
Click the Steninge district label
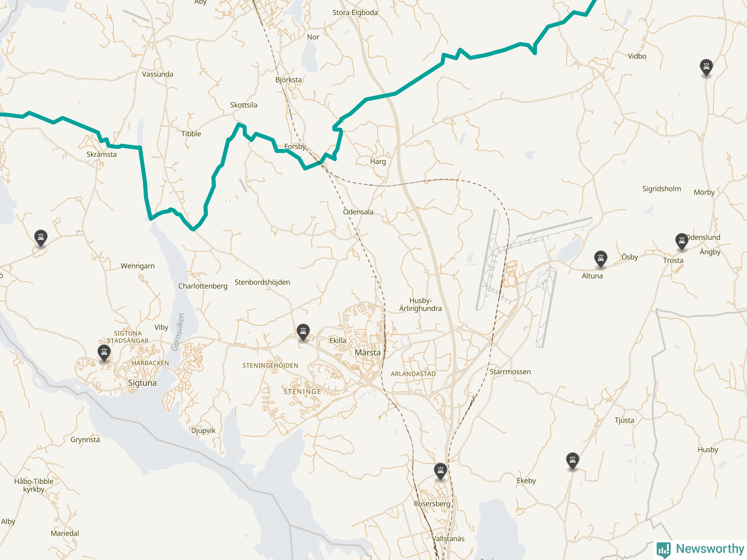coord(302,391)
